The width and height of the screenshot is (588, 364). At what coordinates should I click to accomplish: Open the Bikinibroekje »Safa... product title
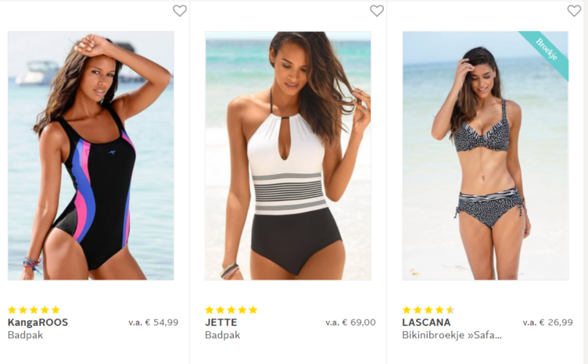click(x=451, y=335)
